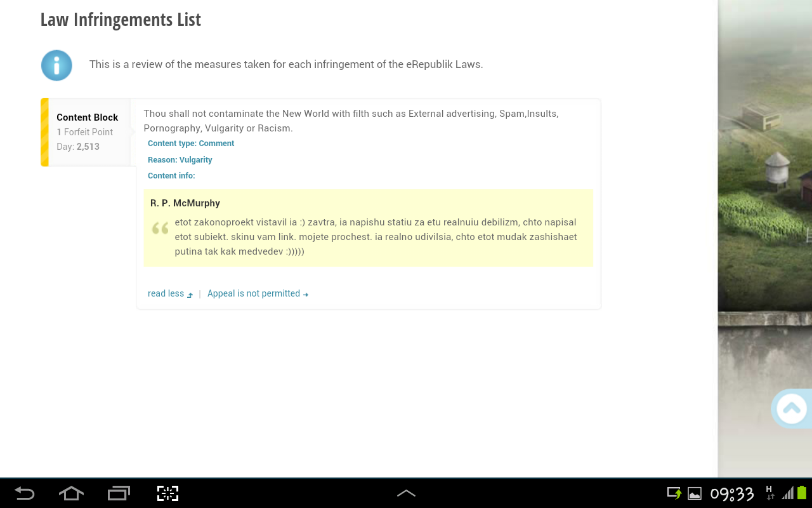Screen dimensions: 812x508
Task: Click the R. P. McMurphy username
Action: tap(185, 203)
